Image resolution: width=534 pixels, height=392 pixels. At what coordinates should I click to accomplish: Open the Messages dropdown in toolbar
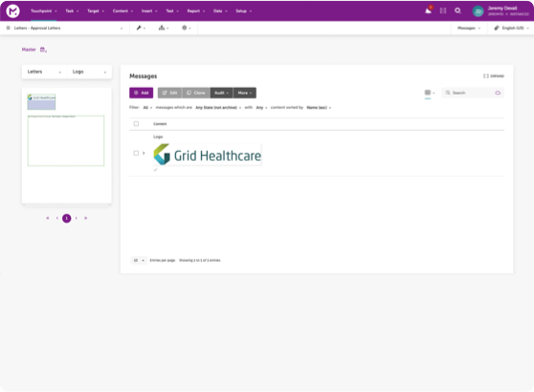[469, 28]
